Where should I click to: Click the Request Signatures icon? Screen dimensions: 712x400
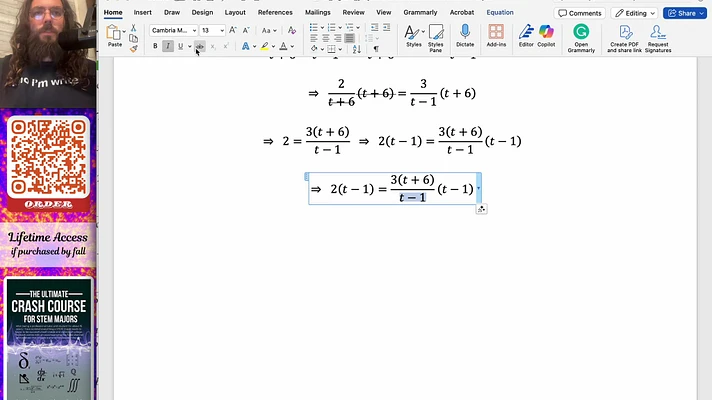[x=658, y=32]
